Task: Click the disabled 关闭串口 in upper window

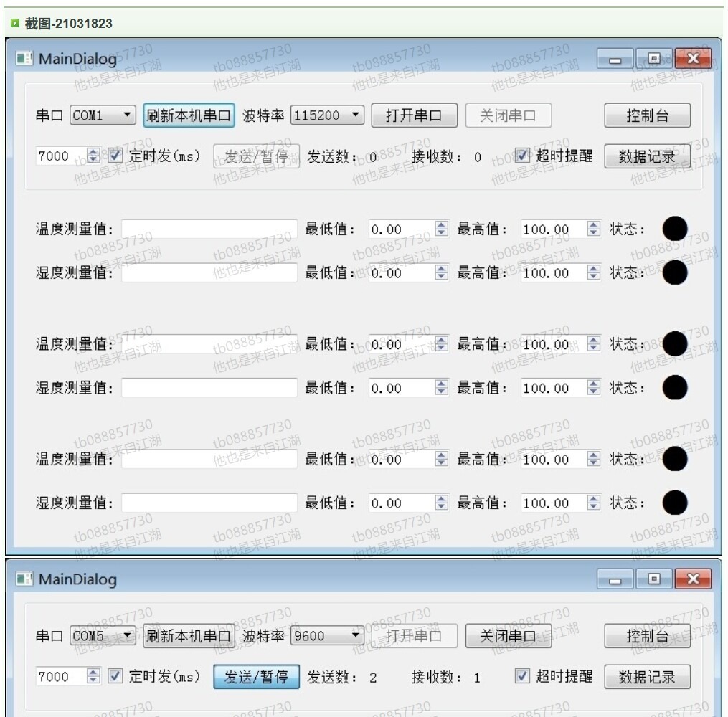Action: pos(508,115)
